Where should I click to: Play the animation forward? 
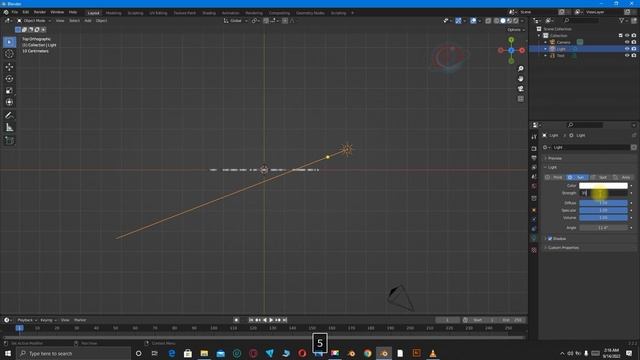coord(271,320)
